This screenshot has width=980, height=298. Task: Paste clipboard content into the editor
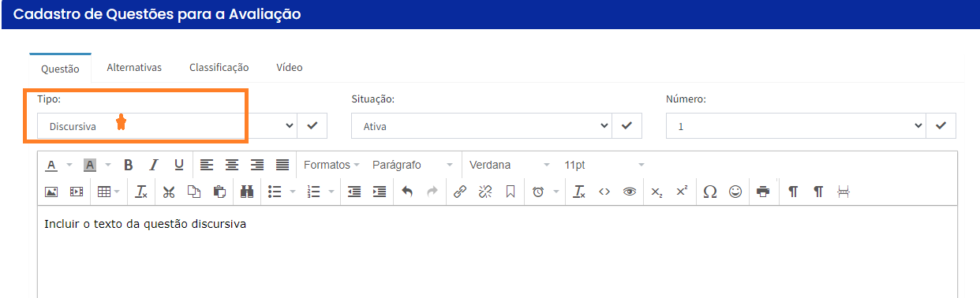(219, 192)
